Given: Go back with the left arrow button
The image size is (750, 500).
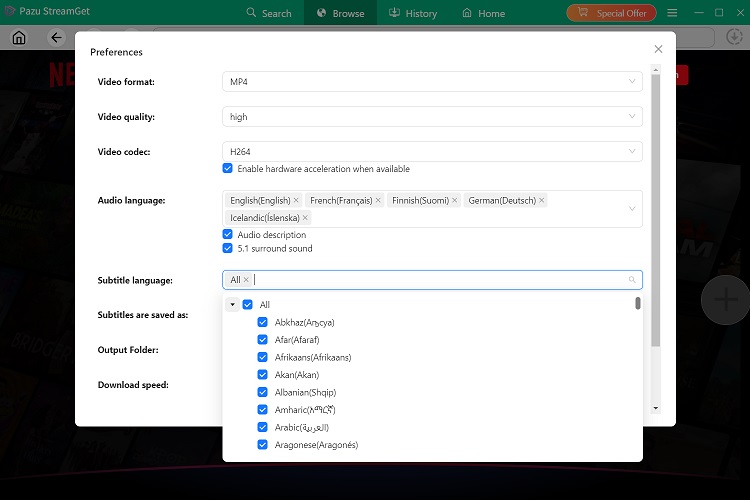Looking at the screenshot, I should coord(56,37).
